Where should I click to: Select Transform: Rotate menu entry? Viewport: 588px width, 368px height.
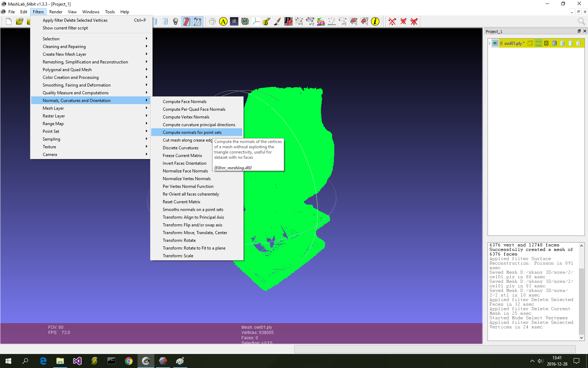[197, 240]
